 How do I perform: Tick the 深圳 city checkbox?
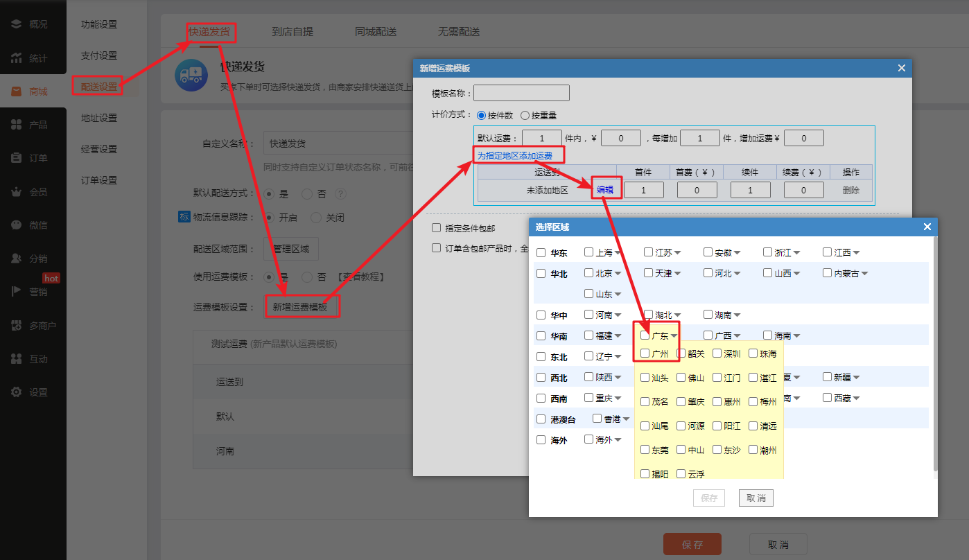point(717,353)
